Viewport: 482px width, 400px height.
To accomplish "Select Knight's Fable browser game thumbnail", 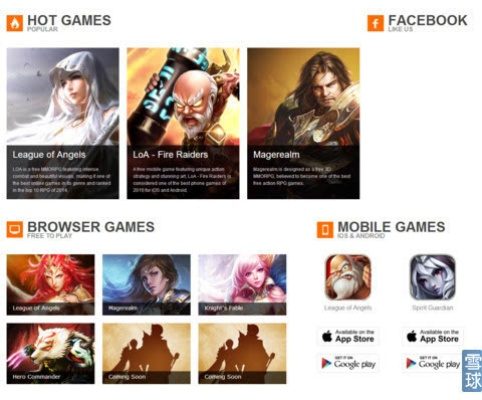I will (x=242, y=285).
